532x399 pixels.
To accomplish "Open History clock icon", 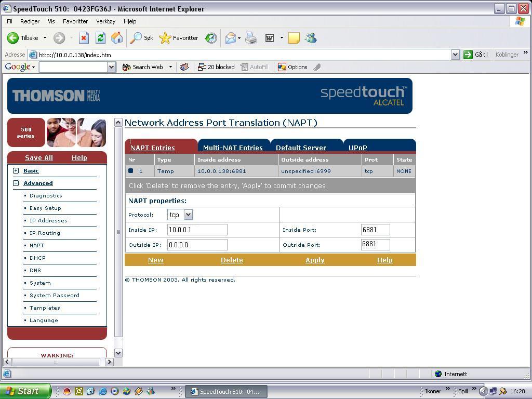I will [211, 38].
